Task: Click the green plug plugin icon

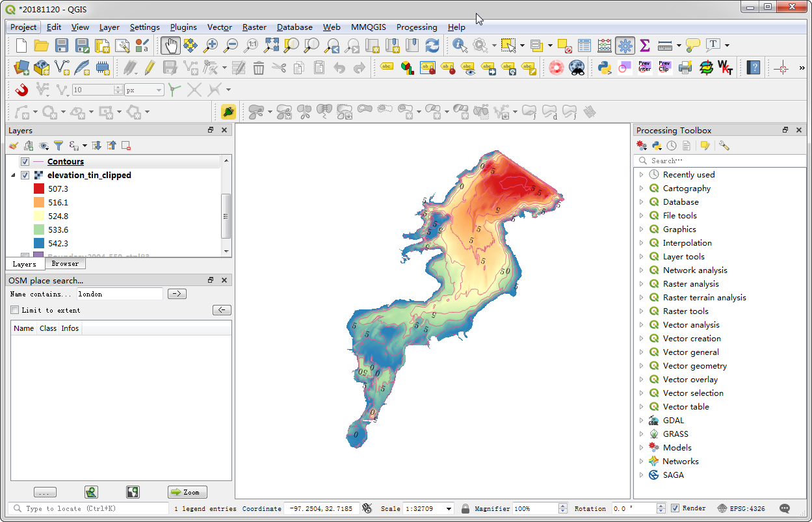Action: 228,111
